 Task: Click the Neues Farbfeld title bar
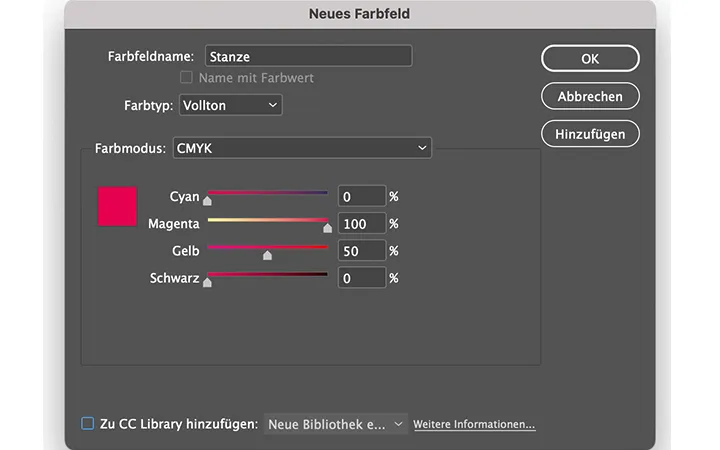point(360,14)
